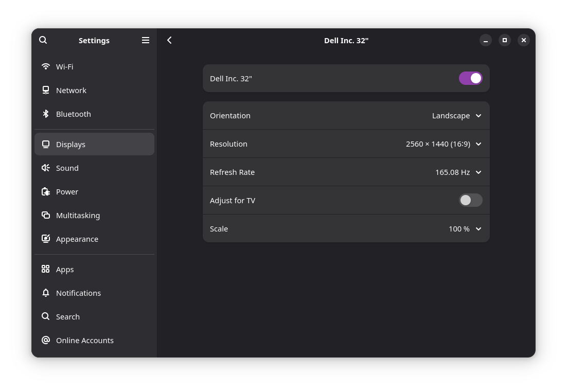Select Network label in the sidebar
Image resolution: width=567 pixels, height=392 pixels.
(71, 91)
